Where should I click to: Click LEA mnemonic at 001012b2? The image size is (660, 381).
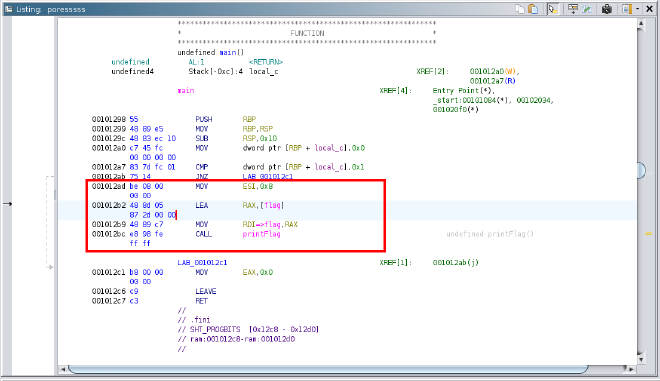pos(202,205)
